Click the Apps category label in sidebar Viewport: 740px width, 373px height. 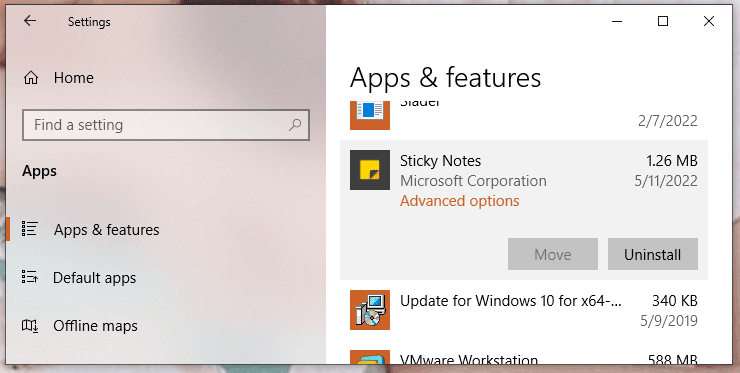pyautogui.click(x=39, y=171)
